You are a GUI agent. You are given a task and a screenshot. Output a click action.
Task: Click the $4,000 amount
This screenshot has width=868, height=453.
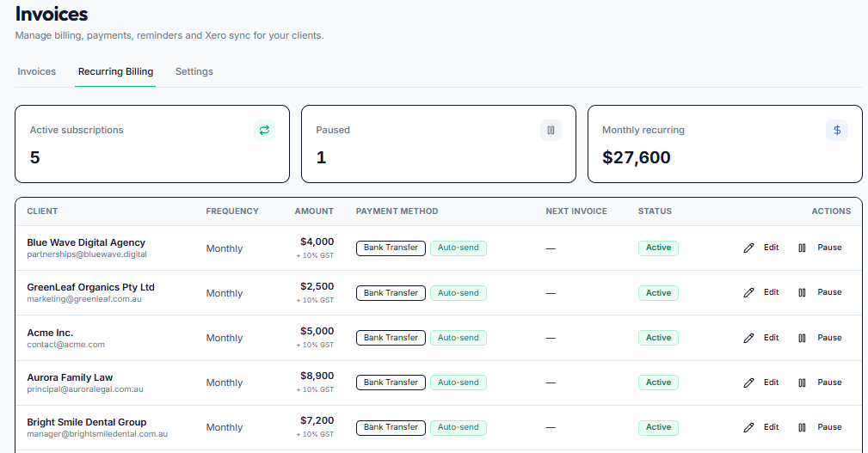pos(317,242)
